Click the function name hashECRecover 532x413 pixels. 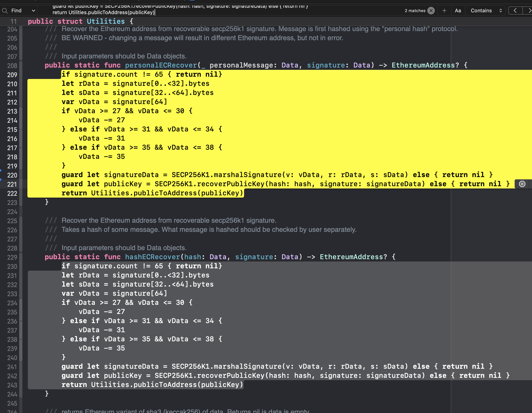[x=152, y=257]
